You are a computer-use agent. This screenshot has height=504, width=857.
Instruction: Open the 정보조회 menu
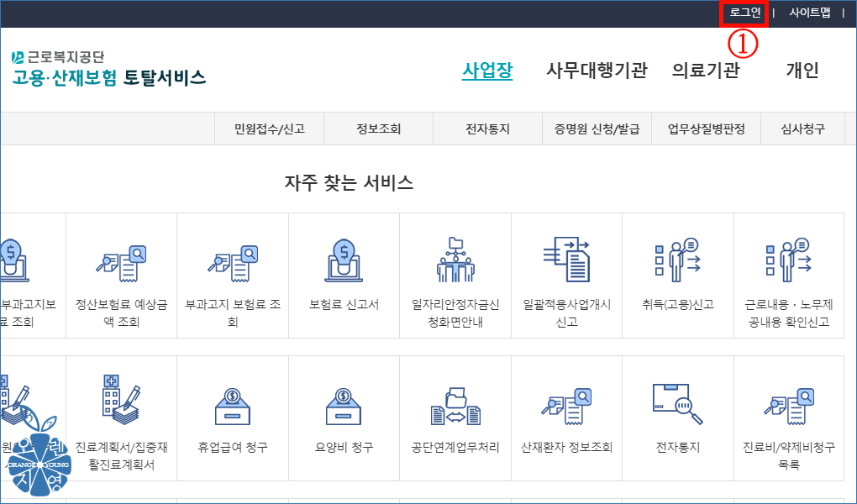(379, 129)
